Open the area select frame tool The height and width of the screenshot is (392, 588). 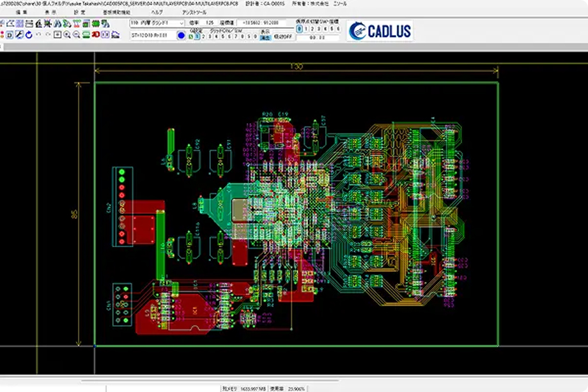click(x=59, y=36)
